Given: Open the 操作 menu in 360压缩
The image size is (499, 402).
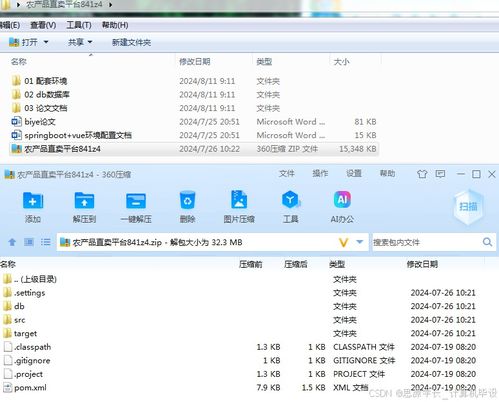Looking at the screenshot, I should coord(320,173).
